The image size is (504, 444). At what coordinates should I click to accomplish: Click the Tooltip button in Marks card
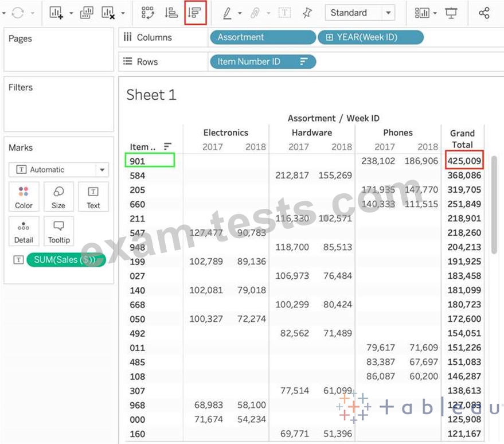(58, 232)
